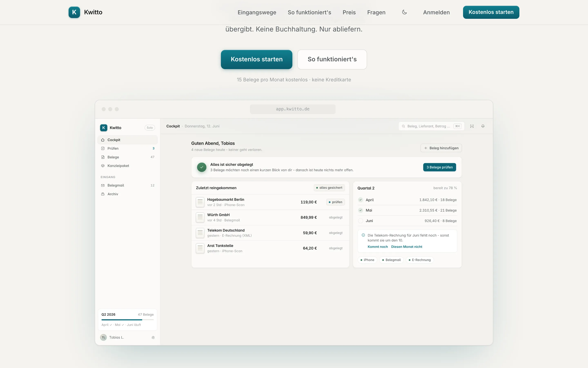Open Eingangswege in the top navigation
588x368 pixels.
click(x=257, y=12)
